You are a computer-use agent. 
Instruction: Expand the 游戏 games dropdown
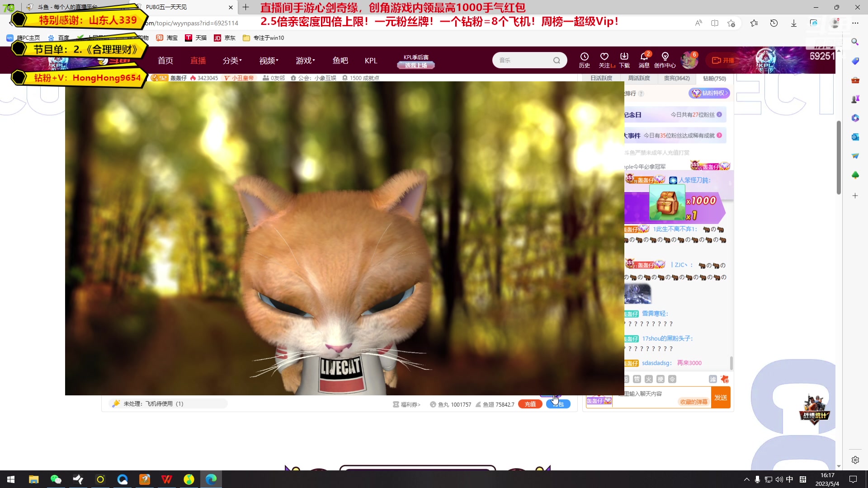[305, 61]
